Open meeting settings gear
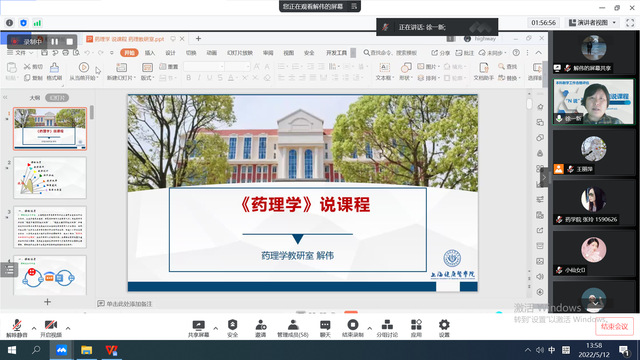Image resolution: width=640 pixels, height=360 pixels. tap(444, 328)
